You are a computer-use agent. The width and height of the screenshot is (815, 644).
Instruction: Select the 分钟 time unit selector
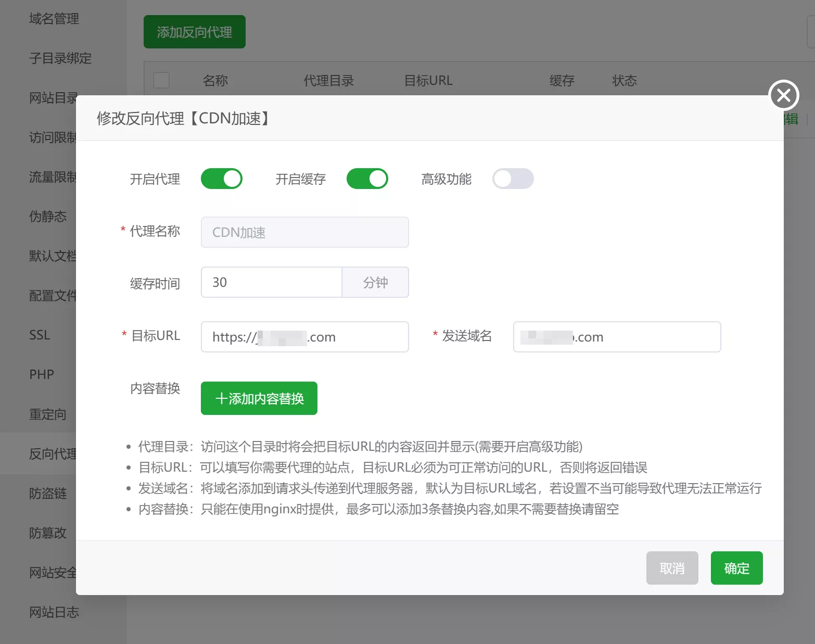pos(375,282)
